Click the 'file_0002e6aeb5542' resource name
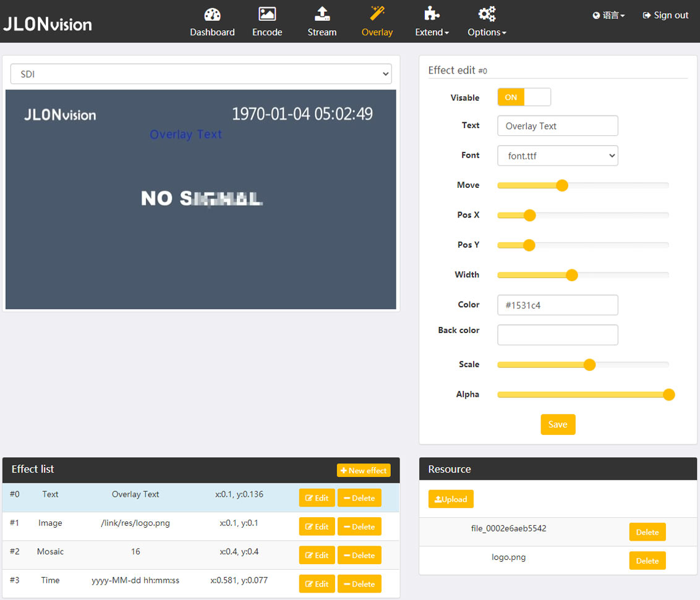Image resolution: width=700 pixels, height=600 pixels. 508,528
